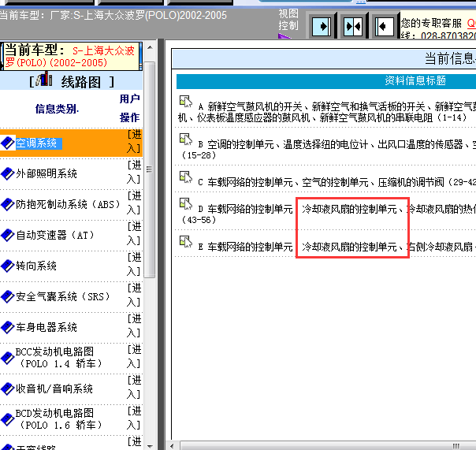
Task: Select 车身电器系统 category
Action: (x=46, y=327)
